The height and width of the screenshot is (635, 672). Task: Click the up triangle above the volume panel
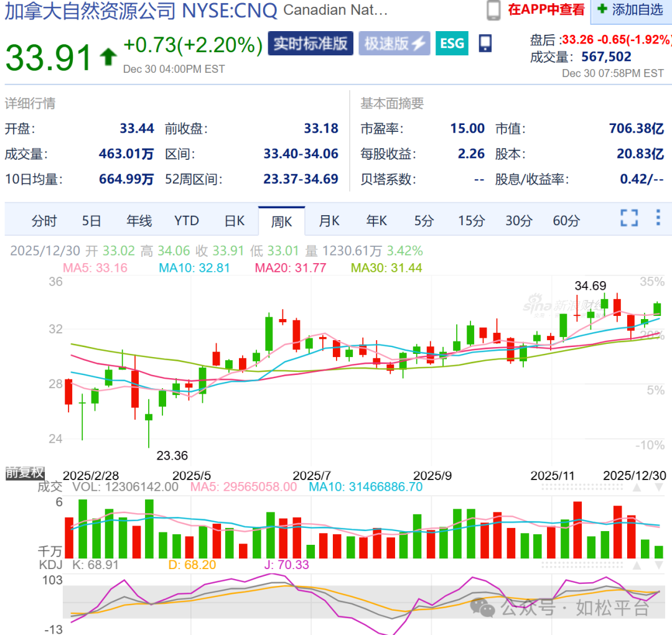pyautogui.click(x=637, y=488)
